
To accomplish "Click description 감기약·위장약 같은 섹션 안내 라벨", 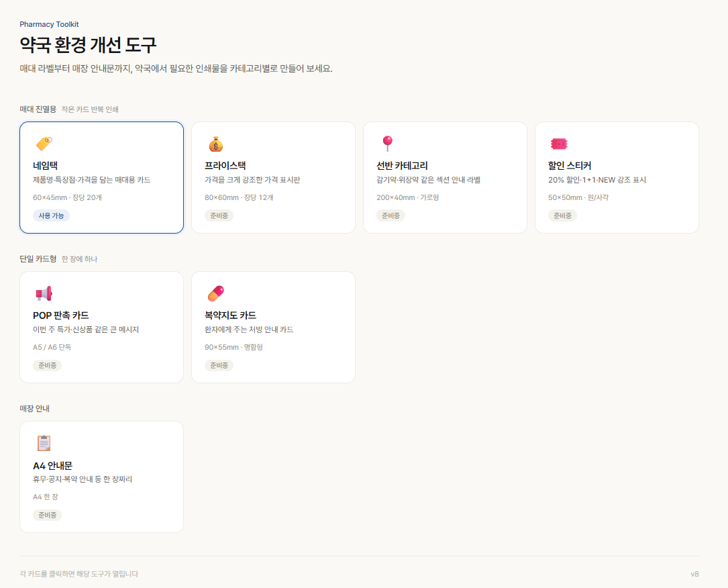I will (x=429, y=180).
